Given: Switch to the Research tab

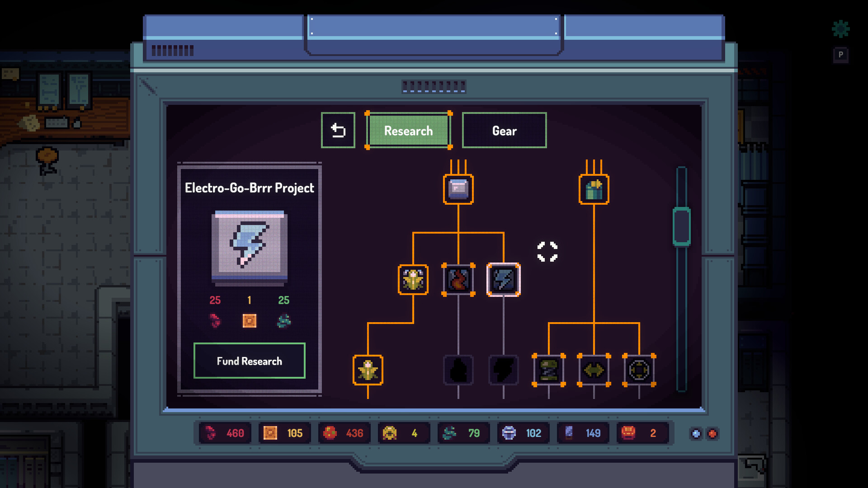Looking at the screenshot, I should tap(408, 131).
